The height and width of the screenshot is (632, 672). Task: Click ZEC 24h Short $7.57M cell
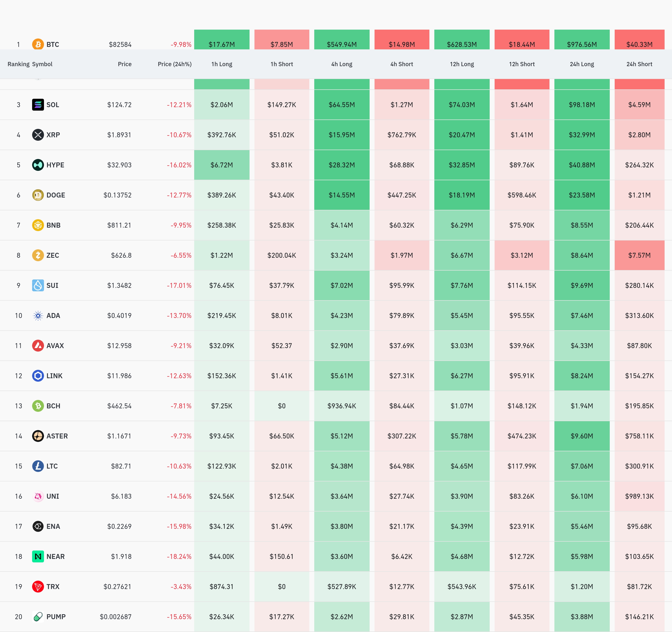639,255
